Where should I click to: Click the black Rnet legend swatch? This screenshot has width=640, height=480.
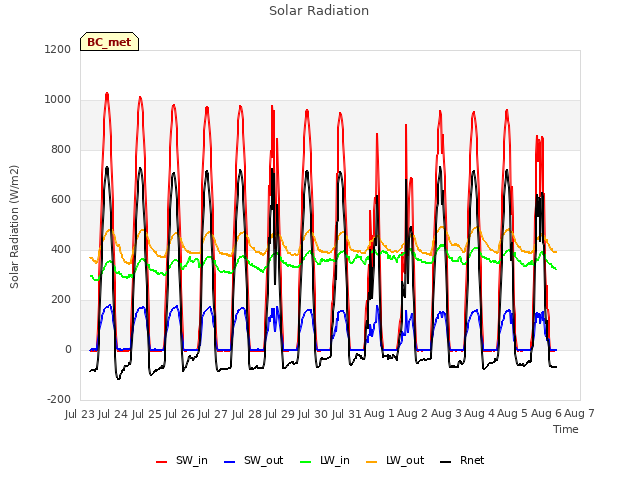446,462
